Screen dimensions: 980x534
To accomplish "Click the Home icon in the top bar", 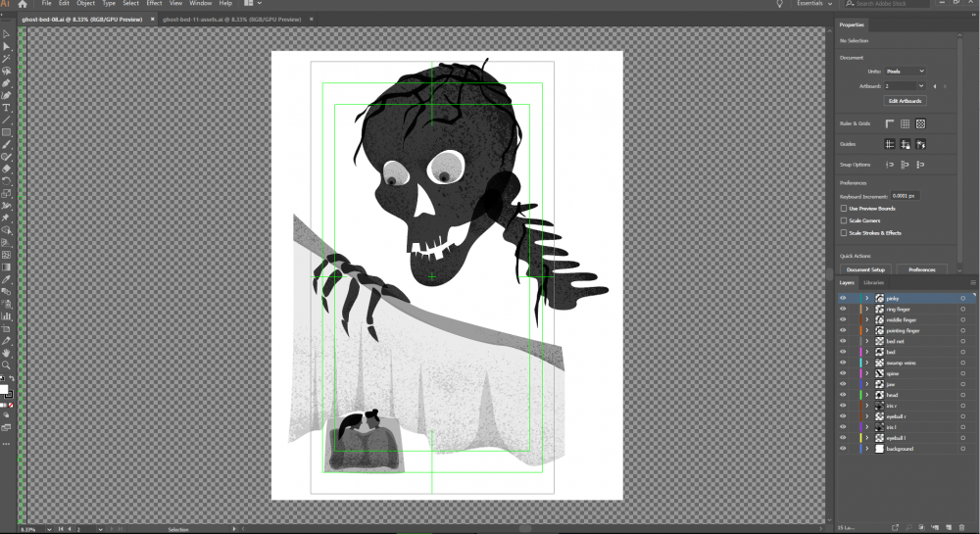I will (x=22, y=4).
